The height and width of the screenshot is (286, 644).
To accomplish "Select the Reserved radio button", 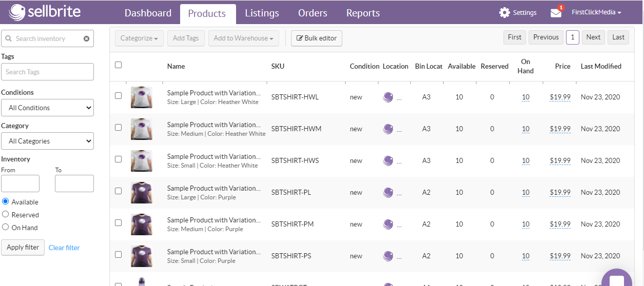I will (x=6, y=214).
